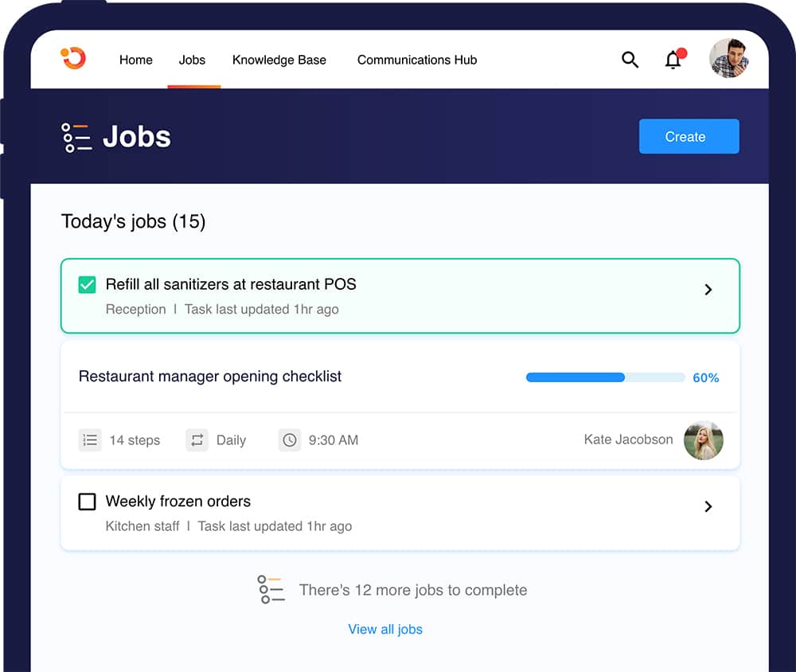Screen dimensions: 796x672
Task: Click the Daily repeat icon
Action: tap(197, 440)
